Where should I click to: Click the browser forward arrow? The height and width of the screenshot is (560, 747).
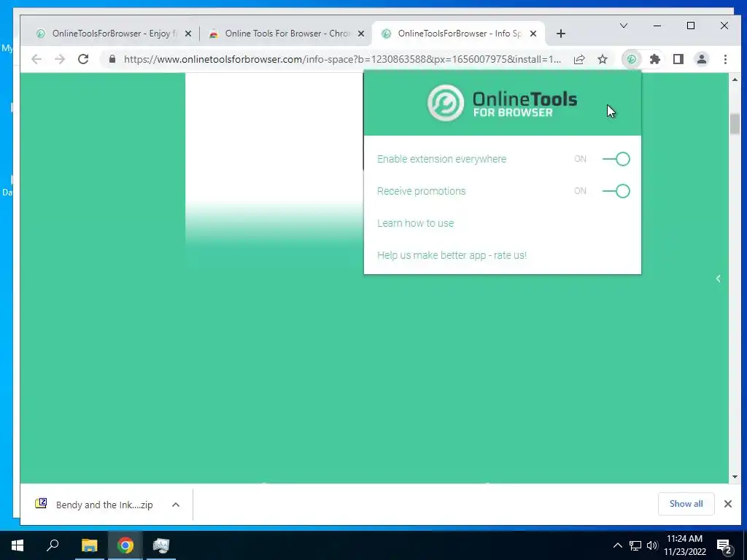[x=60, y=59]
